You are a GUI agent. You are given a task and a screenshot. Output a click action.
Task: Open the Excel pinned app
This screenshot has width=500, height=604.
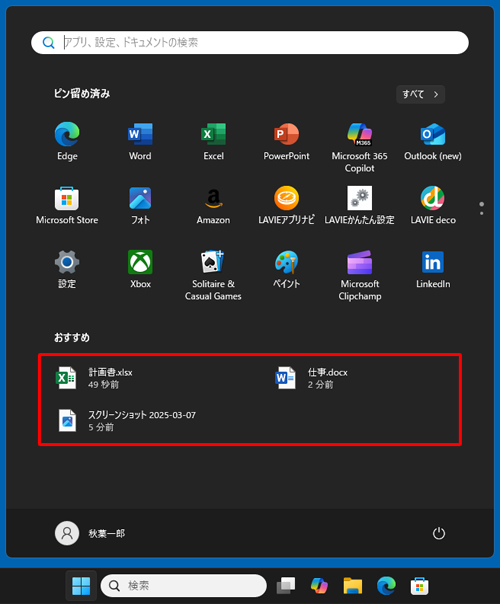point(213,141)
